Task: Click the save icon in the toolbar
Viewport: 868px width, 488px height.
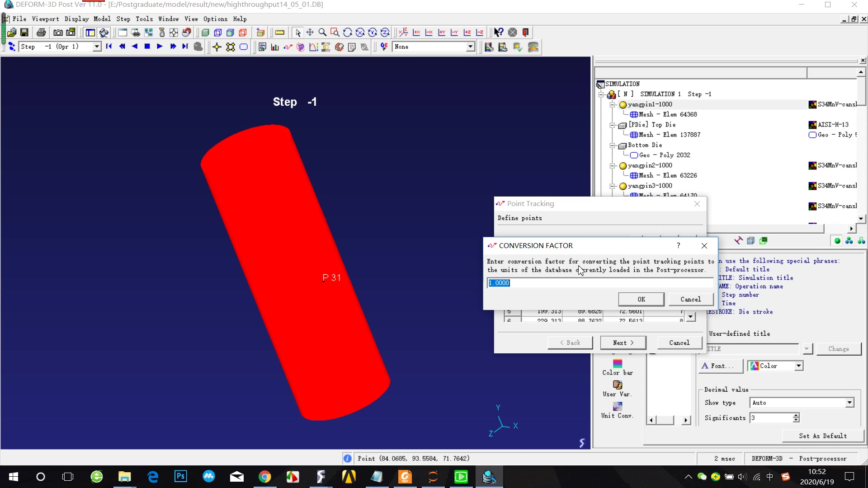Action: point(24,33)
